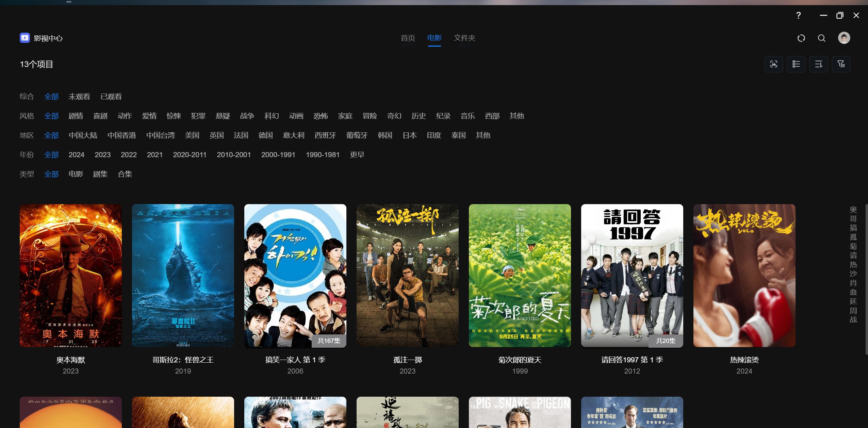
Task: Filter style by 音乐
Action: pyautogui.click(x=468, y=116)
